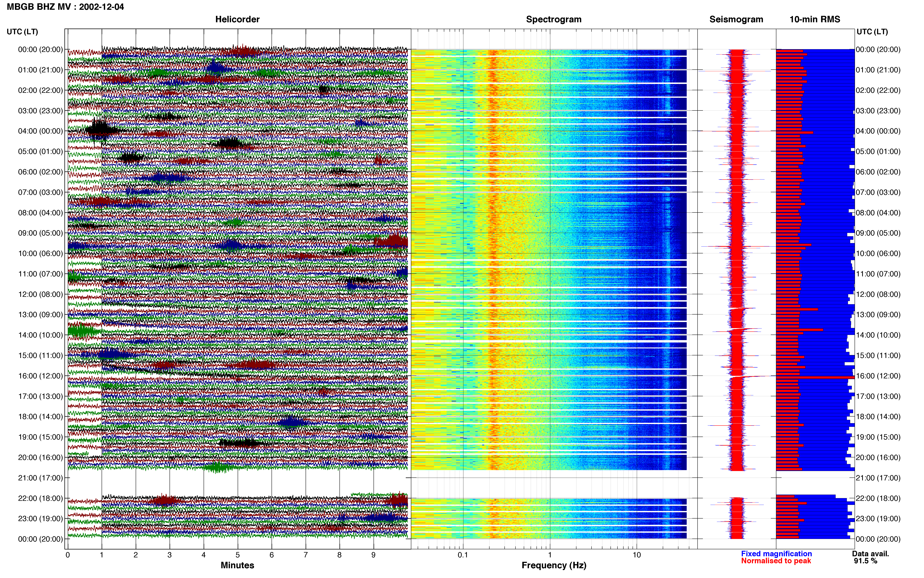Click left time label 14:00 (10:00)
The width and height of the screenshot is (924, 578).
[41, 335]
